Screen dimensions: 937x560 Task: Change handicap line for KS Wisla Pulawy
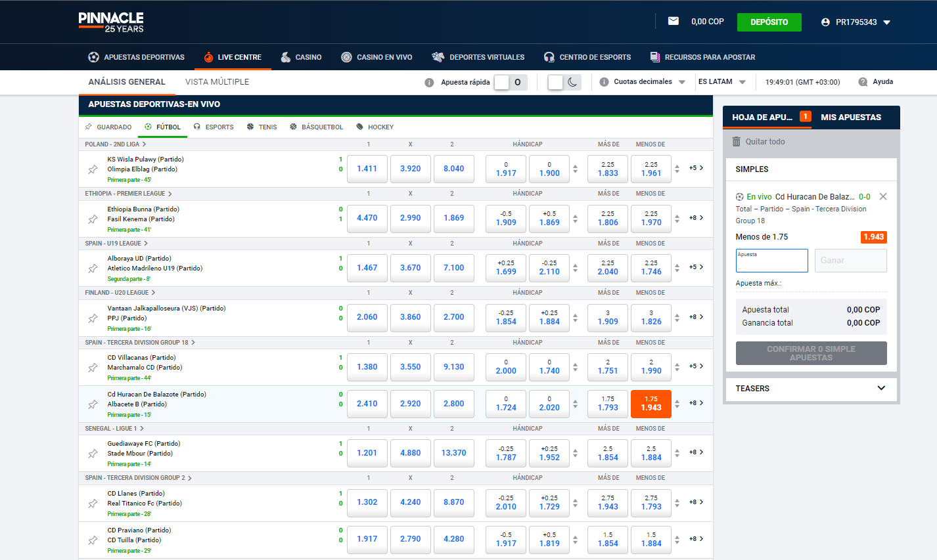click(x=575, y=169)
